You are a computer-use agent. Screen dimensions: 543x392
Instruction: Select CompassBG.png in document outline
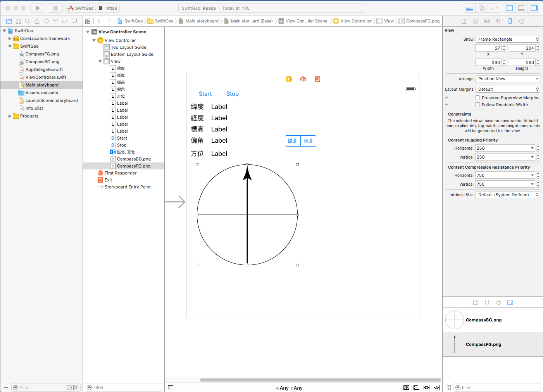pyautogui.click(x=134, y=159)
